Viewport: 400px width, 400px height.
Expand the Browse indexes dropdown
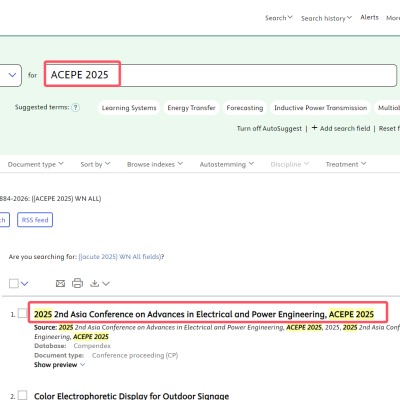click(x=155, y=164)
